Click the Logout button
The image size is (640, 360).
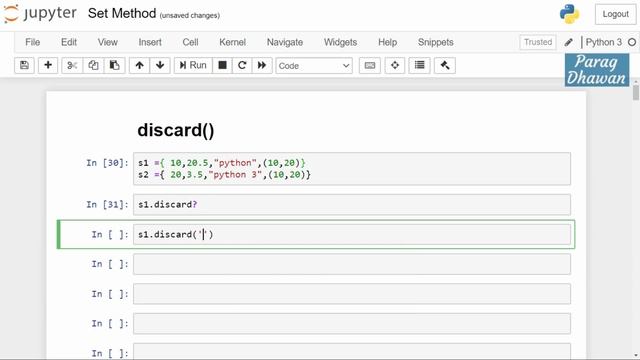pos(615,14)
